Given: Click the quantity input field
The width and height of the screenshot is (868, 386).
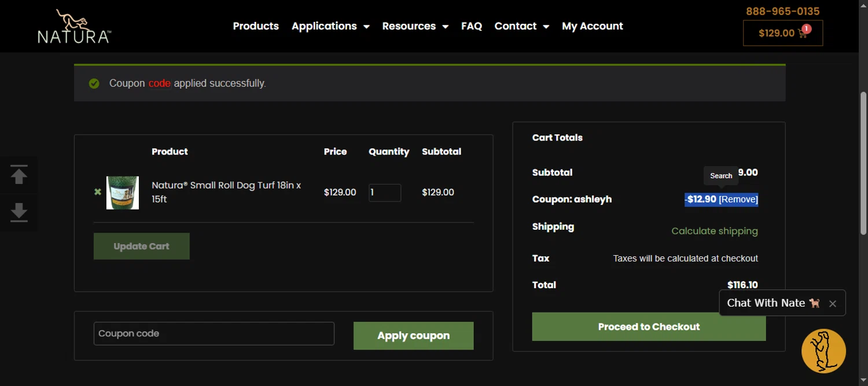Looking at the screenshot, I should (x=385, y=193).
